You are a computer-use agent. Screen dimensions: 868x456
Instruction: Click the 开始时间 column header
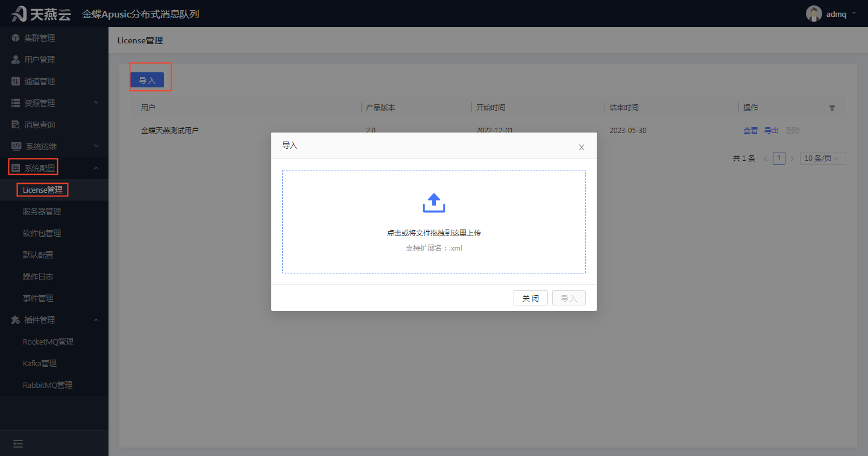pos(491,108)
